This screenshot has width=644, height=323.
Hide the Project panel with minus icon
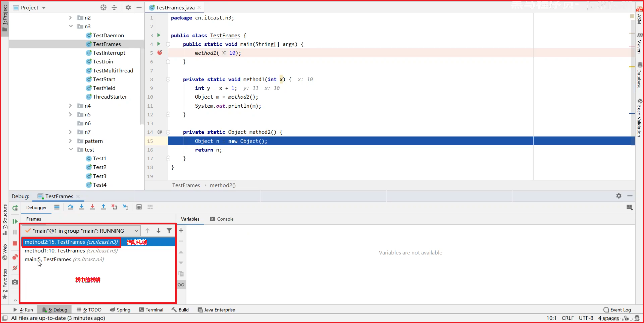click(139, 8)
